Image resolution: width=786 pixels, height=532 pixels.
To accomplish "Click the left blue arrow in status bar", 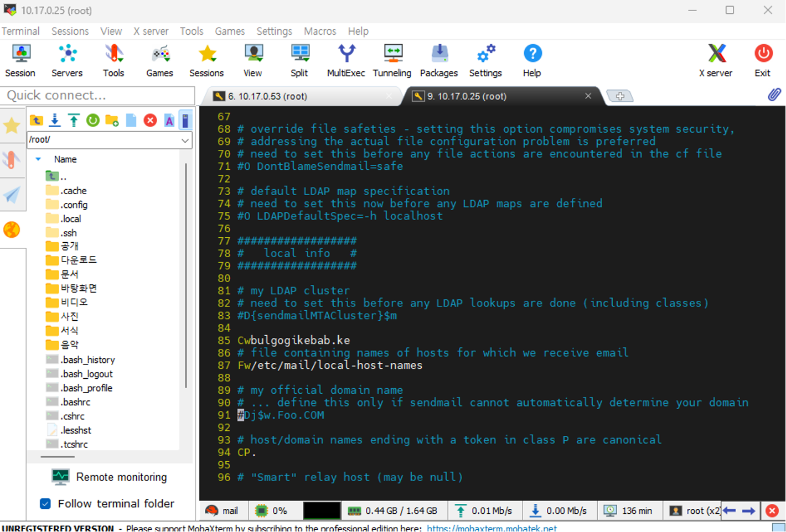I will tap(730, 511).
